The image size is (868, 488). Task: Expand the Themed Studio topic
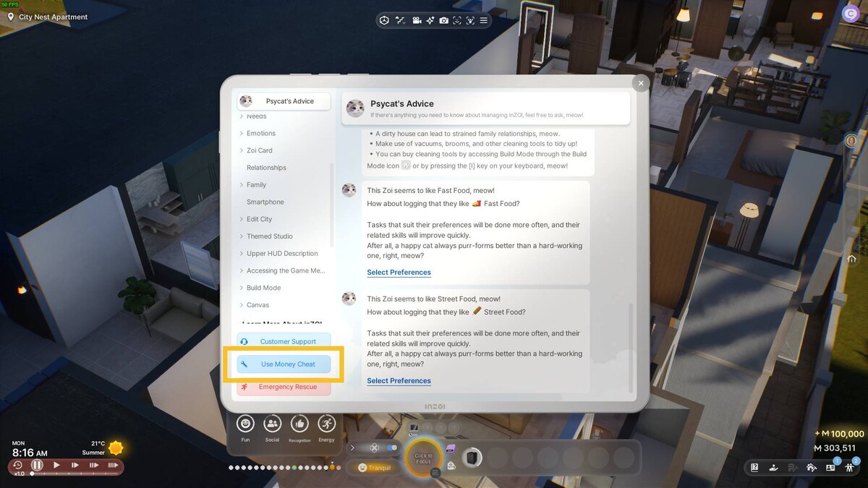coord(241,236)
